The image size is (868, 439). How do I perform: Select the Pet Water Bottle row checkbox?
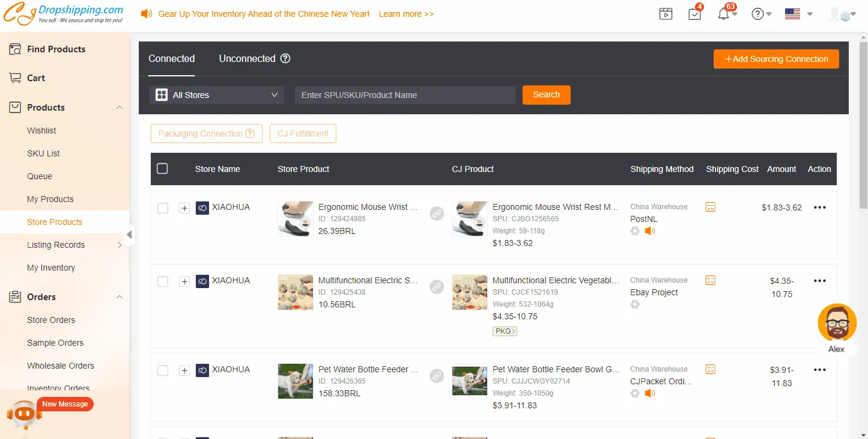point(163,370)
